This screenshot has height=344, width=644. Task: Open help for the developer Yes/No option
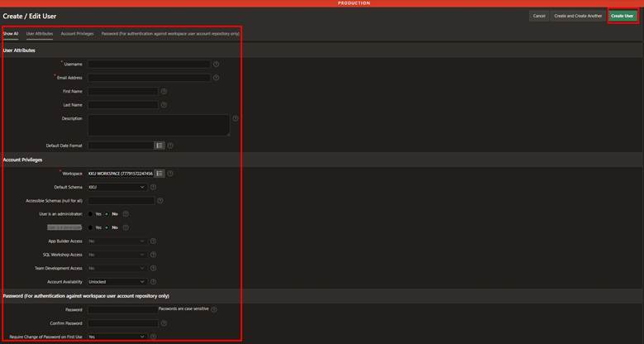(126, 227)
